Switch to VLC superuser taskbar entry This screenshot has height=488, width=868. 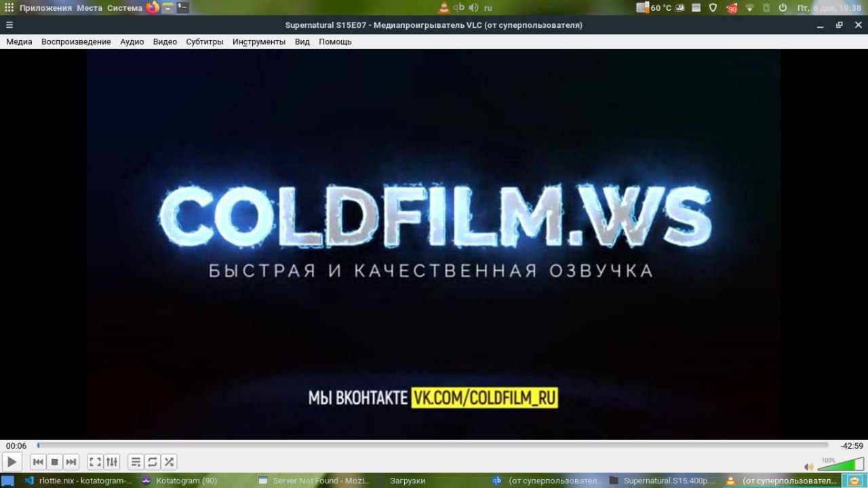[x=781, y=481]
